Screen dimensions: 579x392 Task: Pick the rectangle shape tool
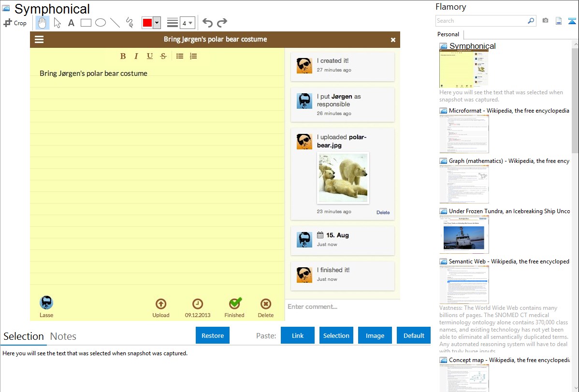click(x=86, y=23)
